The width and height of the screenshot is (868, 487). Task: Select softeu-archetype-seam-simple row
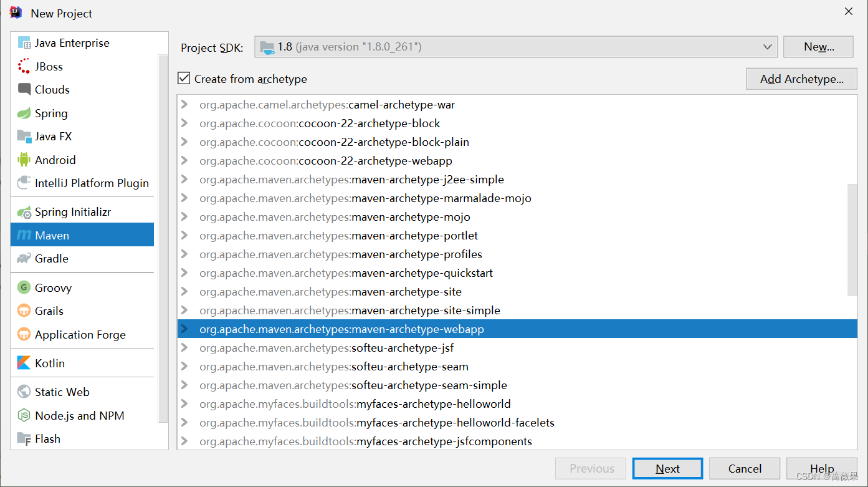pyautogui.click(x=517, y=385)
